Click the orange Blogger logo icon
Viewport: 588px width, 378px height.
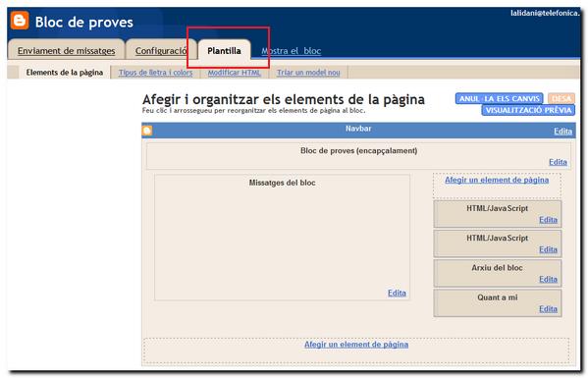pos(20,21)
